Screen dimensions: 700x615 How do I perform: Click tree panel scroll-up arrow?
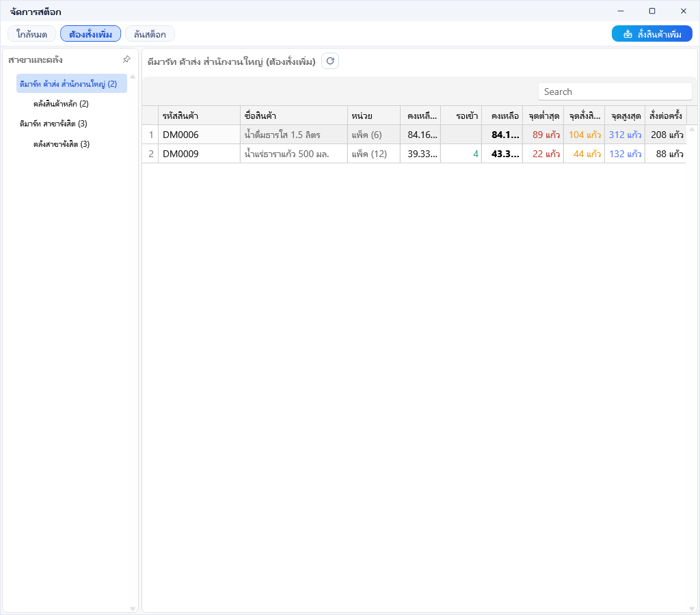(133, 77)
